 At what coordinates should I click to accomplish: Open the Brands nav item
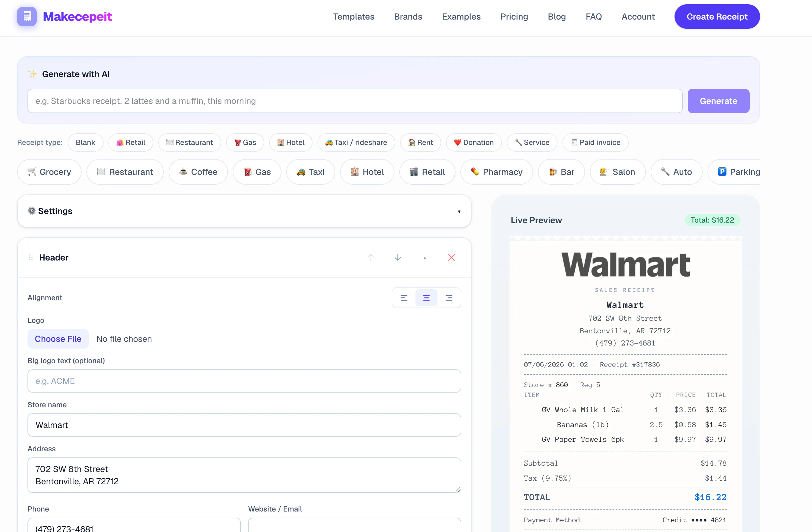408,17
